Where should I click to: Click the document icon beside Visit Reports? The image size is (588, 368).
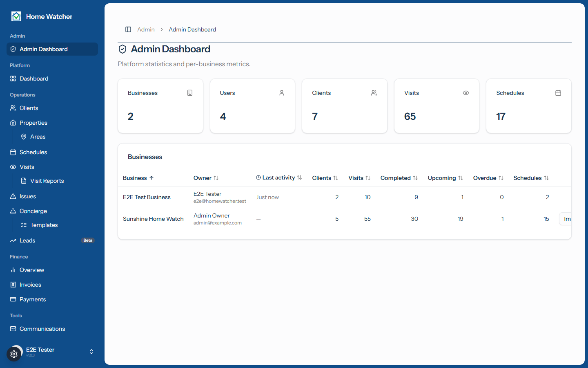(x=24, y=181)
